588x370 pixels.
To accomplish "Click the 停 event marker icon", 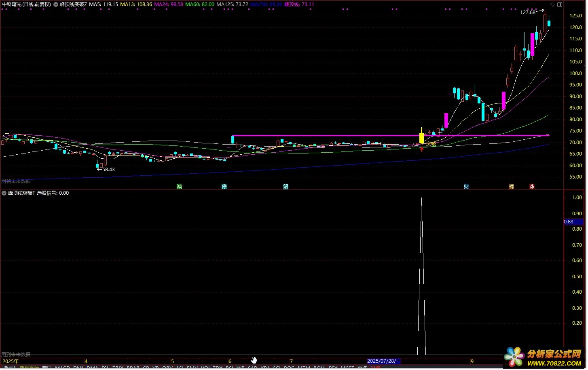I will (x=224, y=187).
